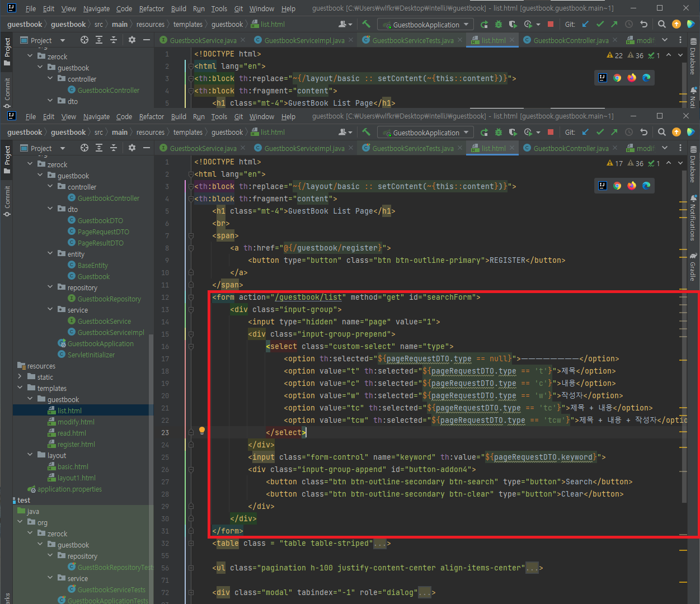
Task: Click the built-in preview IJ icon in front window
Action: coord(603,186)
